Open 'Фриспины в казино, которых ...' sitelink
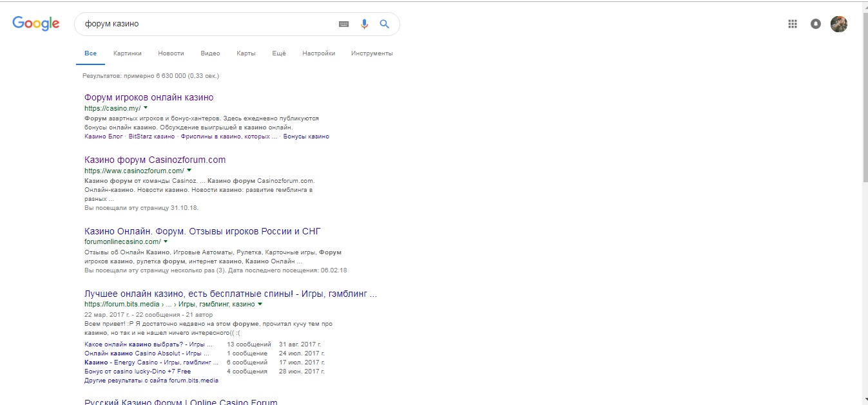 (229, 137)
